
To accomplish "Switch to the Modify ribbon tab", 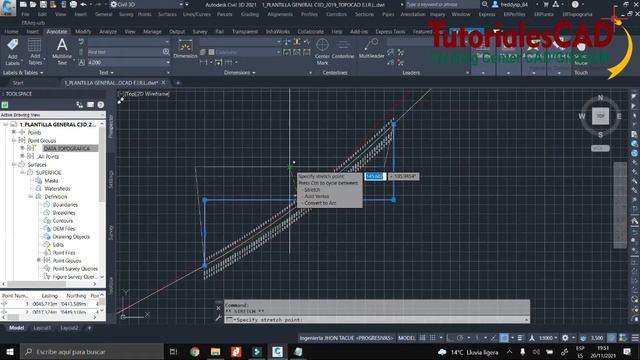I will [x=83, y=31].
